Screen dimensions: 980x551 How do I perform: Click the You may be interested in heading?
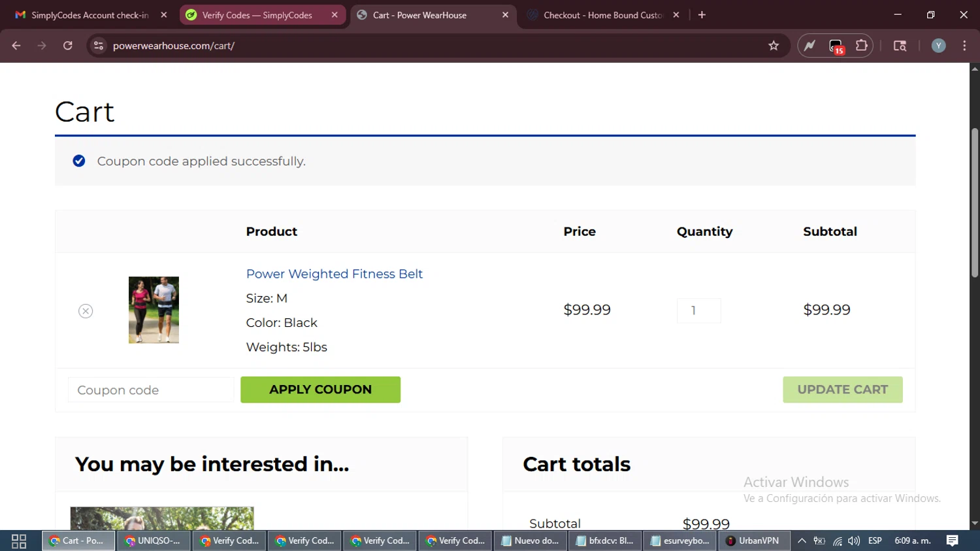212,464
